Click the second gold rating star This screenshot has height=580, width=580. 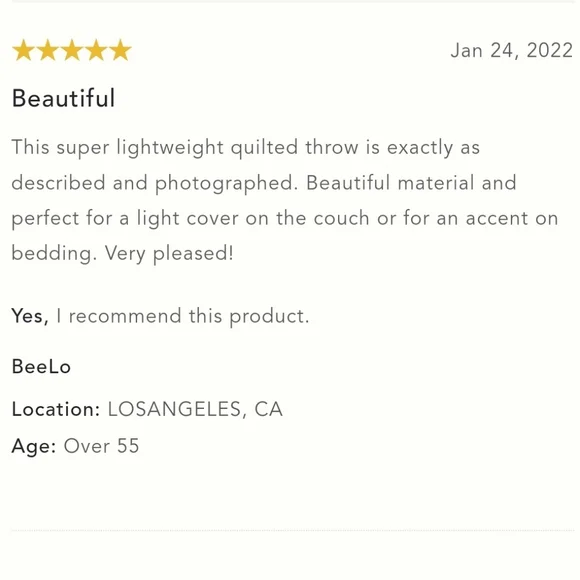(x=48, y=50)
